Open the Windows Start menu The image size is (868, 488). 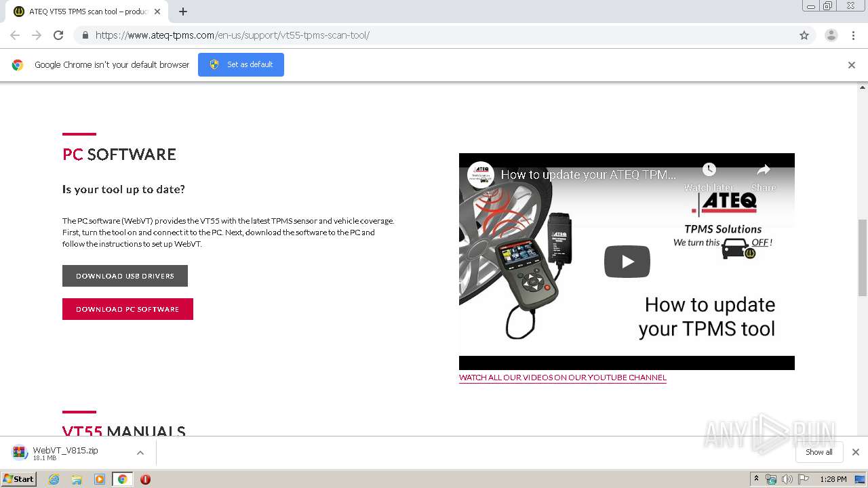(19, 479)
